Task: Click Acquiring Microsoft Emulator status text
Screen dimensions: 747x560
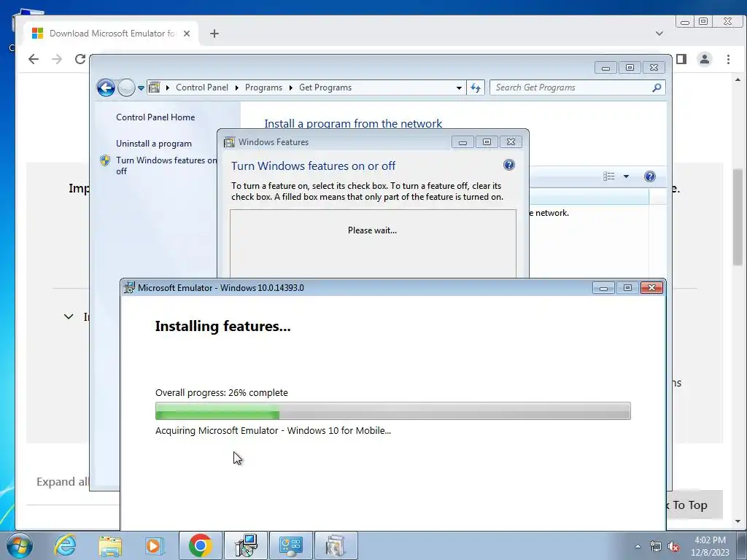Action: click(x=273, y=430)
